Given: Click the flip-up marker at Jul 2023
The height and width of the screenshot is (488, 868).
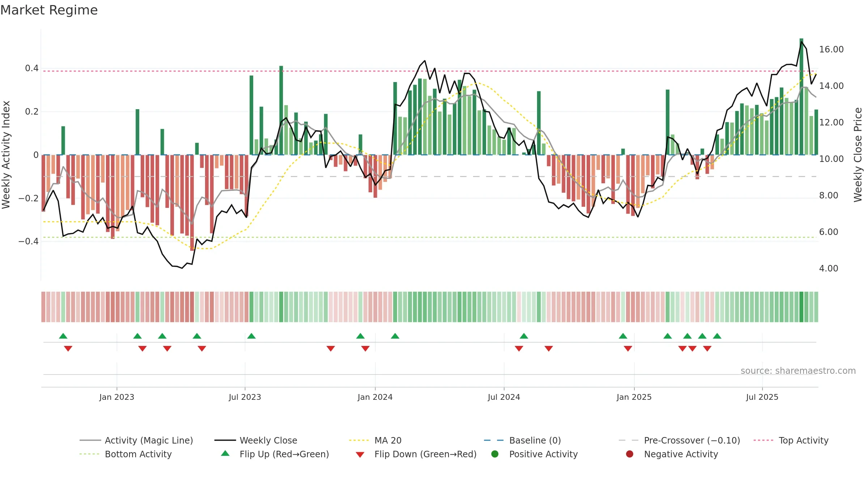Looking at the screenshot, I should [251, 336].
